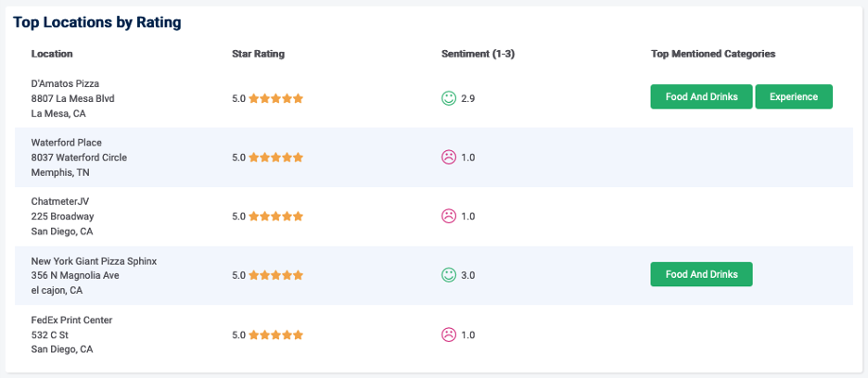868x378 pixels.
Task: Click Food And Drinks tag for New York Giant Pizza
Action: click(x=701, y=274)
